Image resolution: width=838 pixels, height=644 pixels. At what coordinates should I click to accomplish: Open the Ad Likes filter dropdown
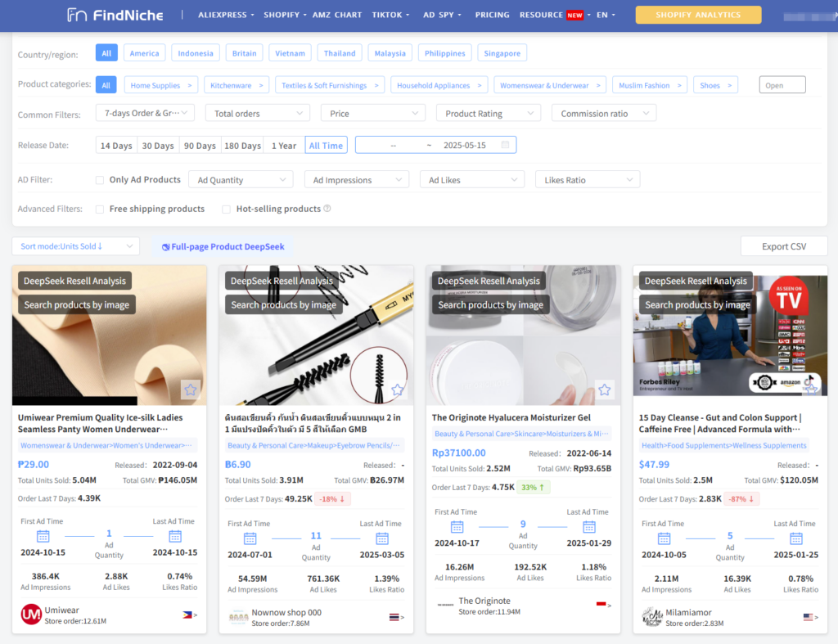click(472, 179)
